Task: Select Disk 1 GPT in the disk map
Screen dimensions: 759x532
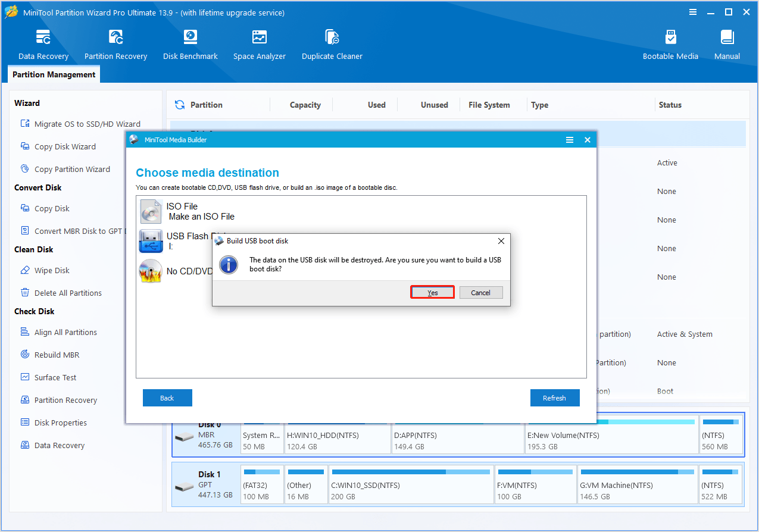Action: coord(207,485)
